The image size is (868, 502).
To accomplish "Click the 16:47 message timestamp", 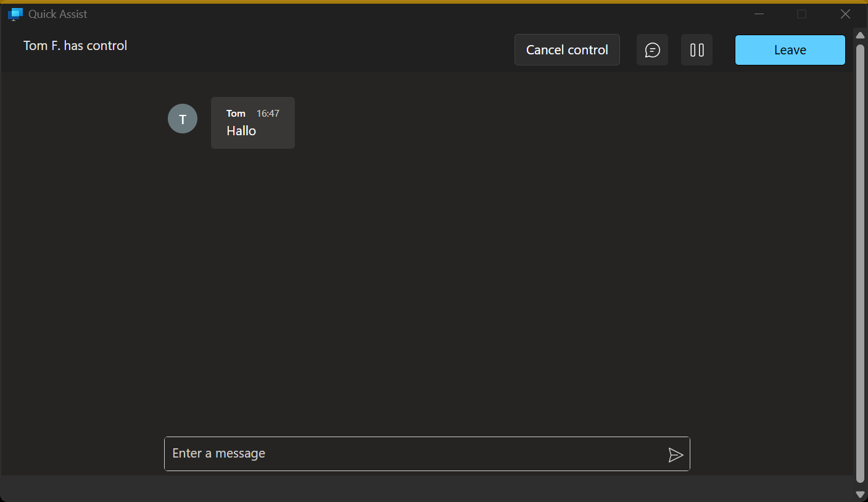I will coord(268,114).
